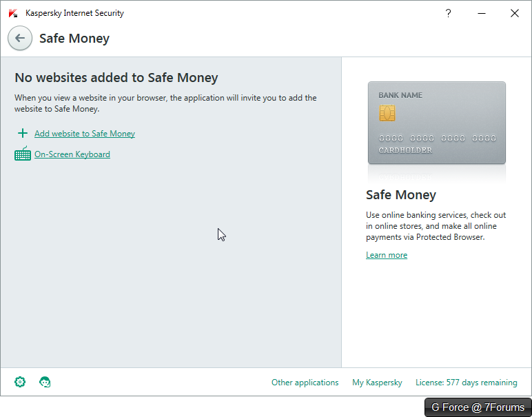Screen dimensions: 532x417
Task: View License: 577 days remaining details
Action: [466, 383]
